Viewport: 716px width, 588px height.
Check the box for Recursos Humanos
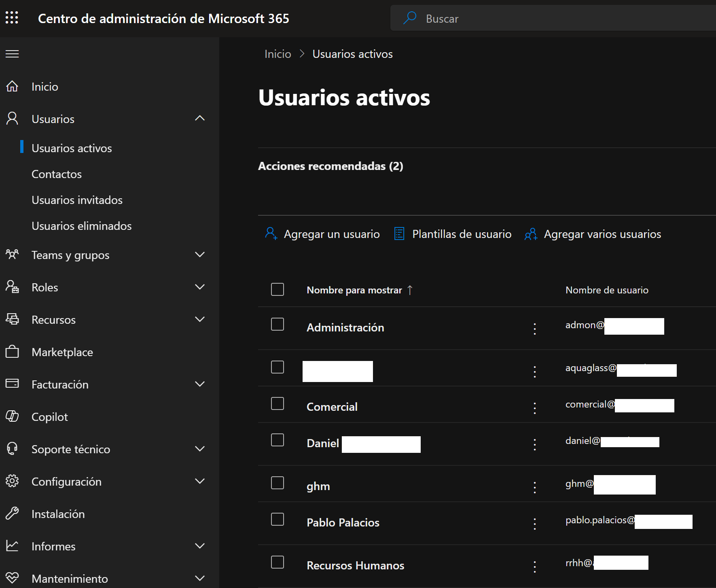(278, 562)
